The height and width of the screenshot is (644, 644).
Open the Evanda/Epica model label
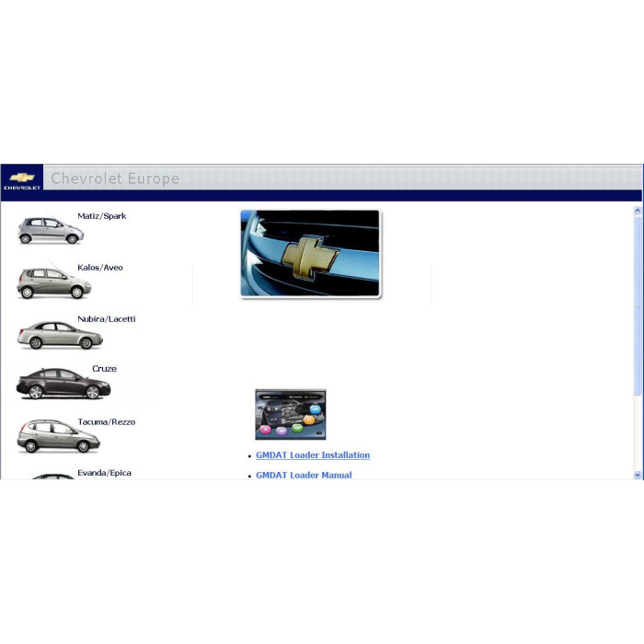tap(104, 473)
